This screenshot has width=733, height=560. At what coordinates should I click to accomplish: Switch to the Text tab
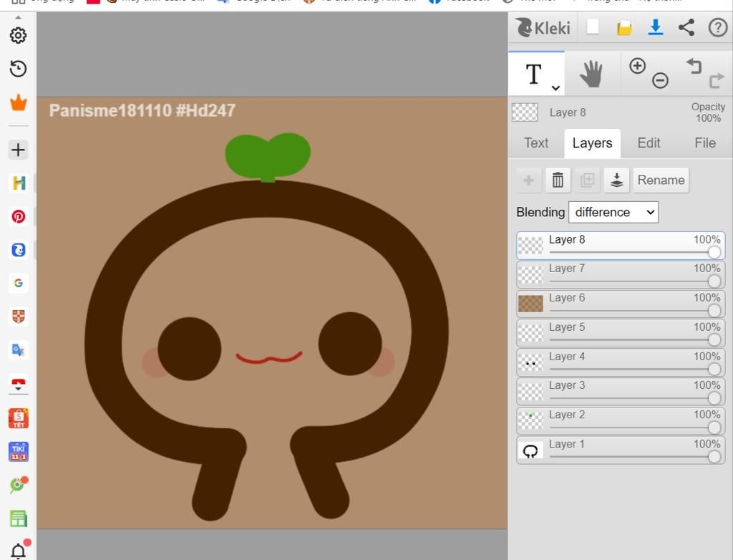(x=536, y=143)
